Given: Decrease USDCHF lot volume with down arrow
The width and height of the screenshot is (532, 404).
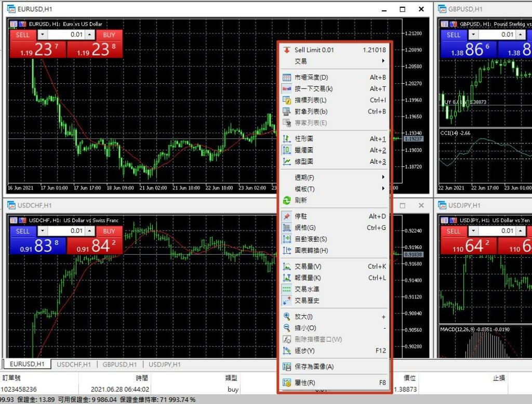Looking at the screenshot, I should (43, 231).
